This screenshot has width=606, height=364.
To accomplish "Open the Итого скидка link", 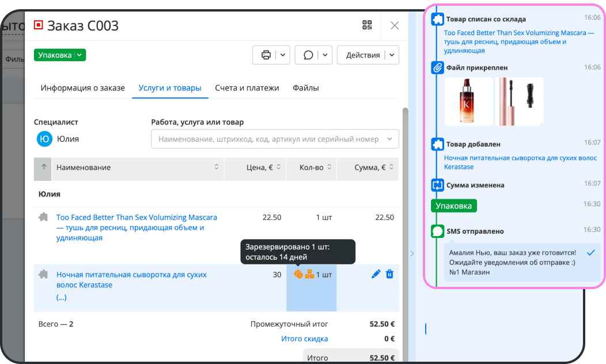I will (x=305, y=339).
